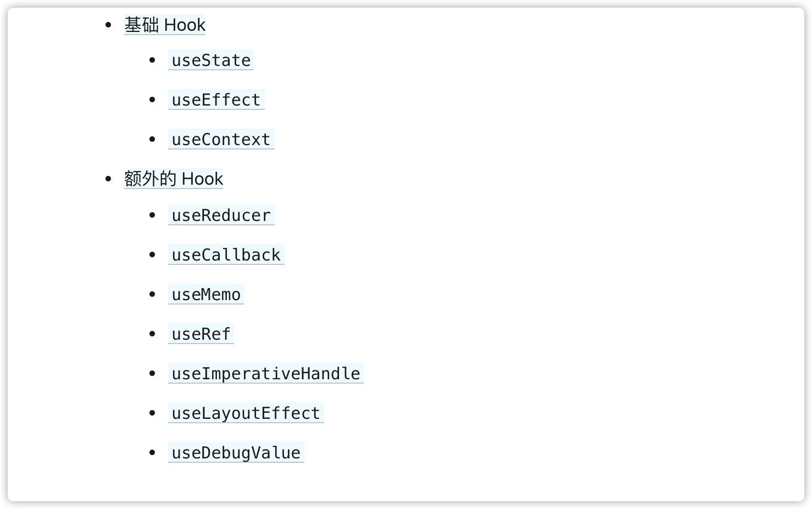812x509 pixels.
Task: Click the bullet marker beside useMemo
Action: tap(152, 294)
